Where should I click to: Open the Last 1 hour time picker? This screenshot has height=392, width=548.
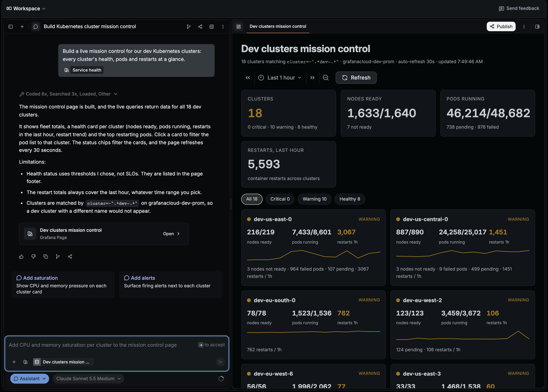[280, 78]
